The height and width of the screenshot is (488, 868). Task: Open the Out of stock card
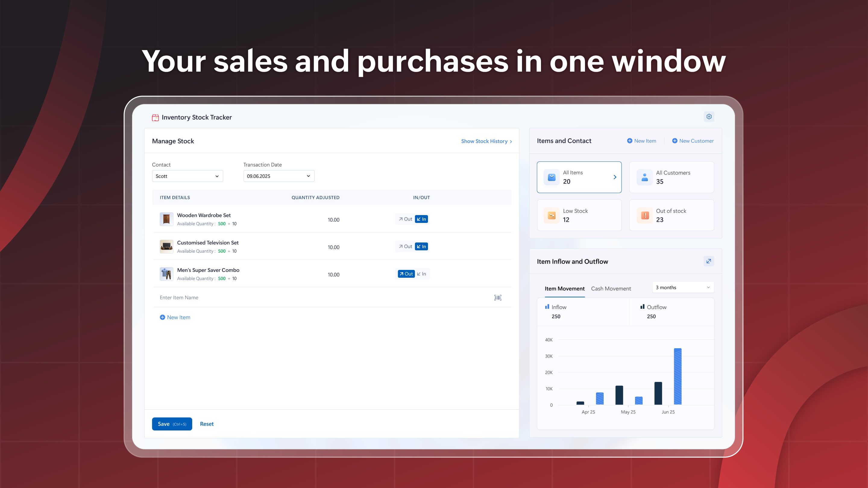click(671, 215)
